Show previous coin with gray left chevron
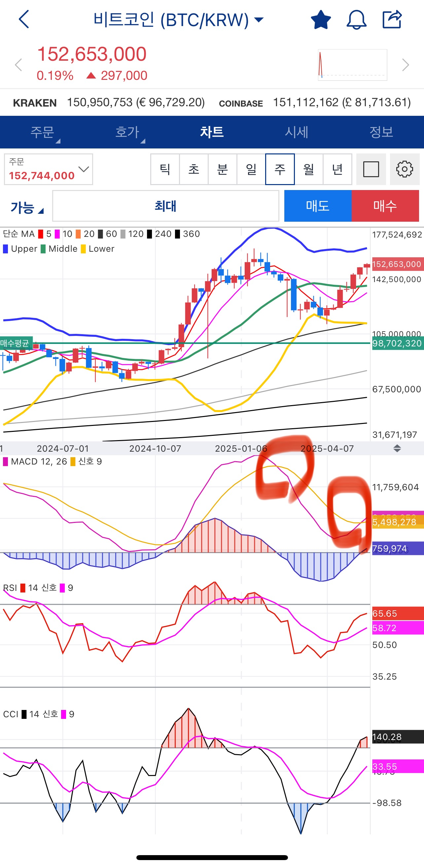Image resolution: width=424 pixels, height=868 pixels. click(18, 65)
